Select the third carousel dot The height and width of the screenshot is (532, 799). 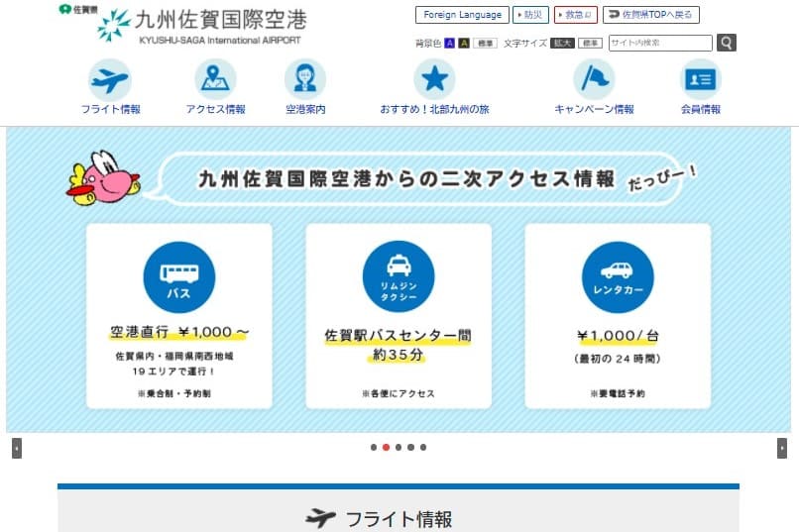(x=399, y=448)
